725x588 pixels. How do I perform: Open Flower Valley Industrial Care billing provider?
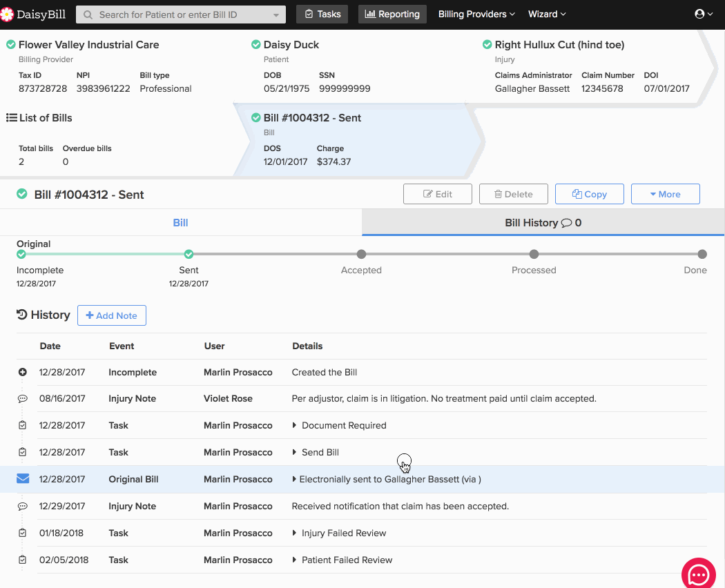click(x=89, y=45)
